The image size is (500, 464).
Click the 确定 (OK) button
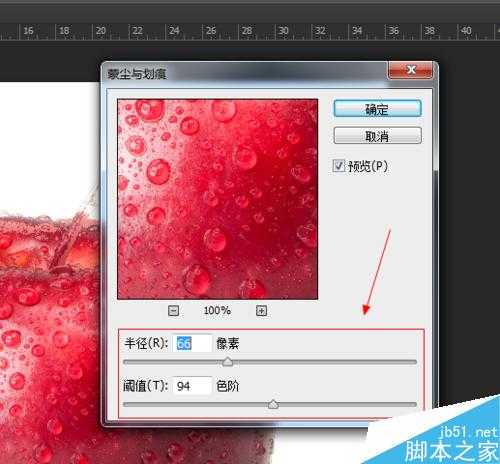pos(377,109)
